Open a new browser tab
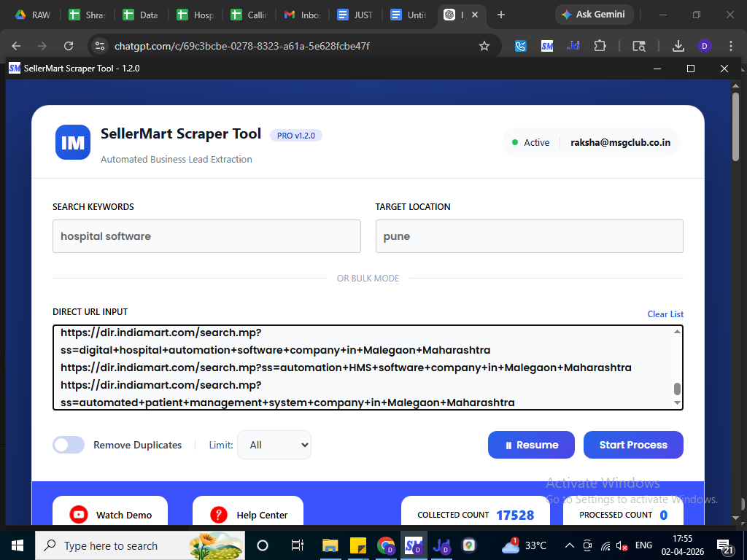The width and height of the screenshot is (747, 560). point(500,15)
